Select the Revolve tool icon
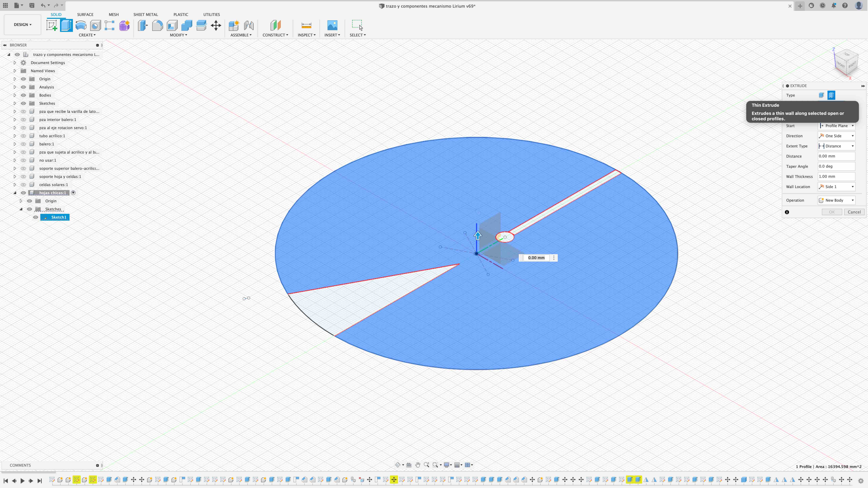The height and width of the screenshot is (488, 868). tap(81, 26)
